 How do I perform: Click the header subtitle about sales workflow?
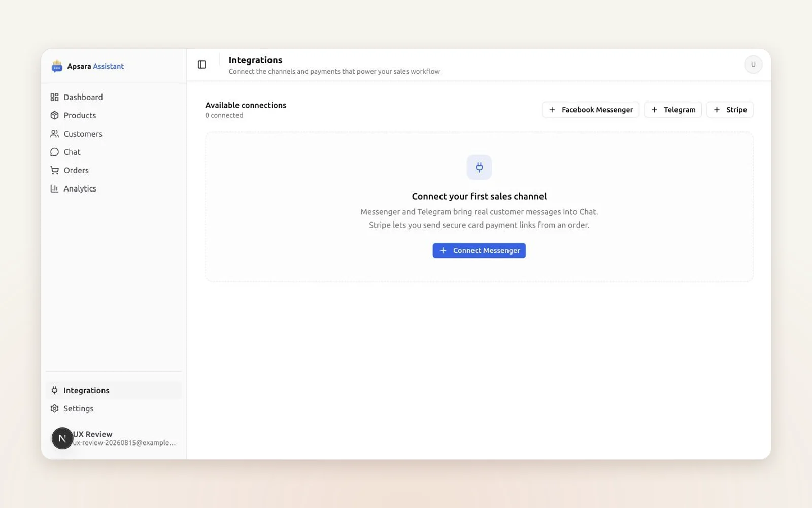pos(334,72)
